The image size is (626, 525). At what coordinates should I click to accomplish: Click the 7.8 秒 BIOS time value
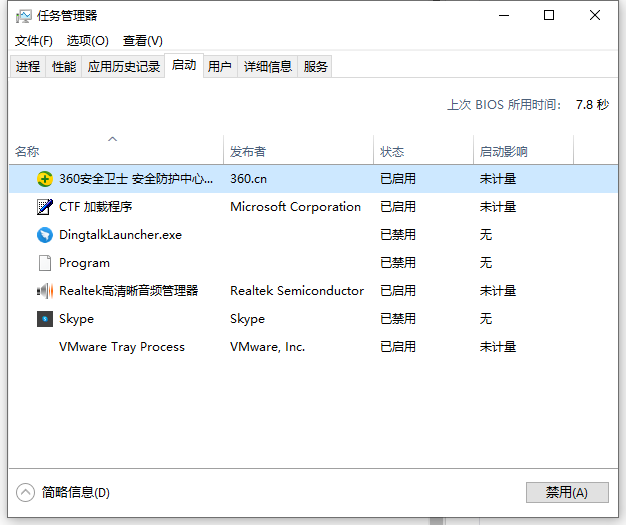click(592, 105)
